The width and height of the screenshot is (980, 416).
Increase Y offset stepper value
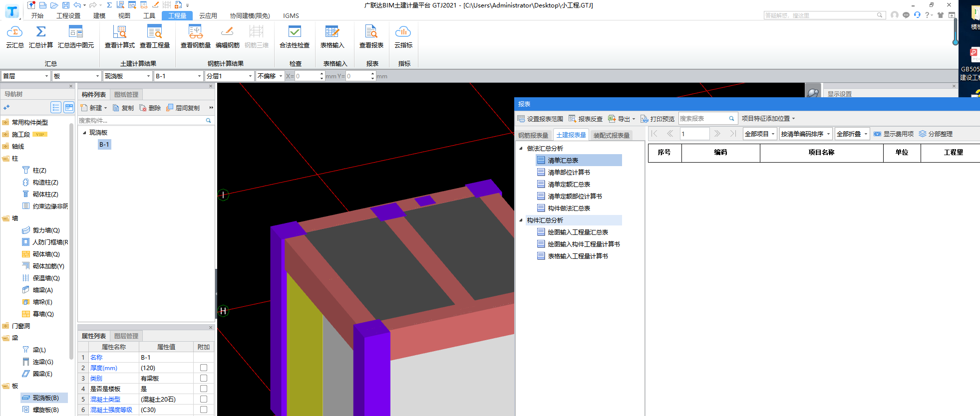coord(372,73)
